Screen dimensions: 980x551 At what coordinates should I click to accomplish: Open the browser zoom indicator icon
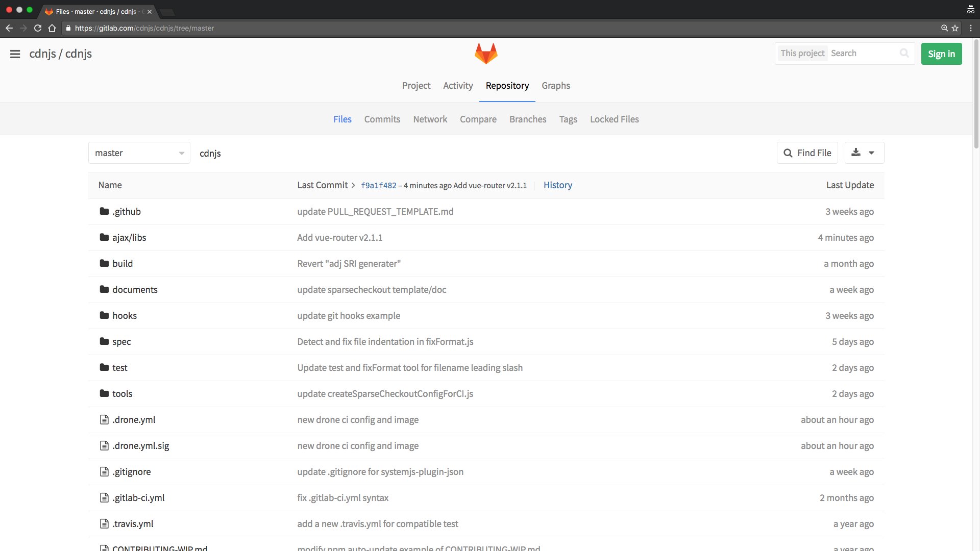[x=945, y=28]
